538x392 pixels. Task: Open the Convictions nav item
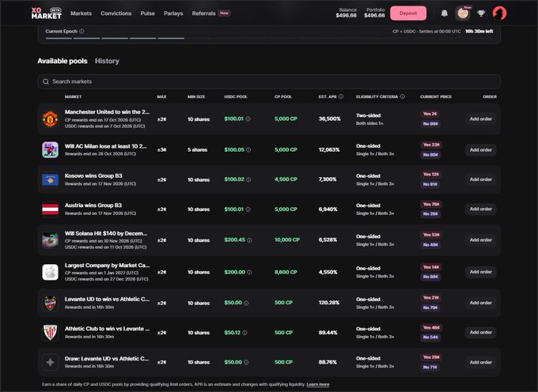(116, 13)
